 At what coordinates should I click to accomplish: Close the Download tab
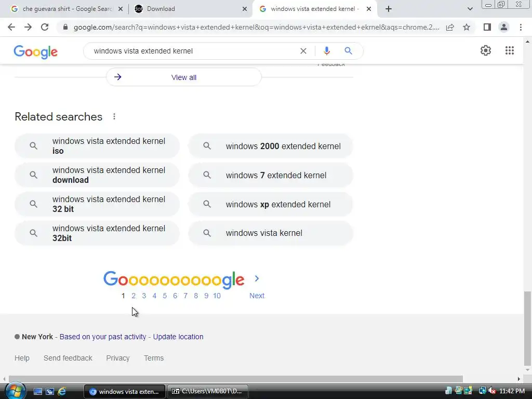pyautogui.click(x=245, y=9)
